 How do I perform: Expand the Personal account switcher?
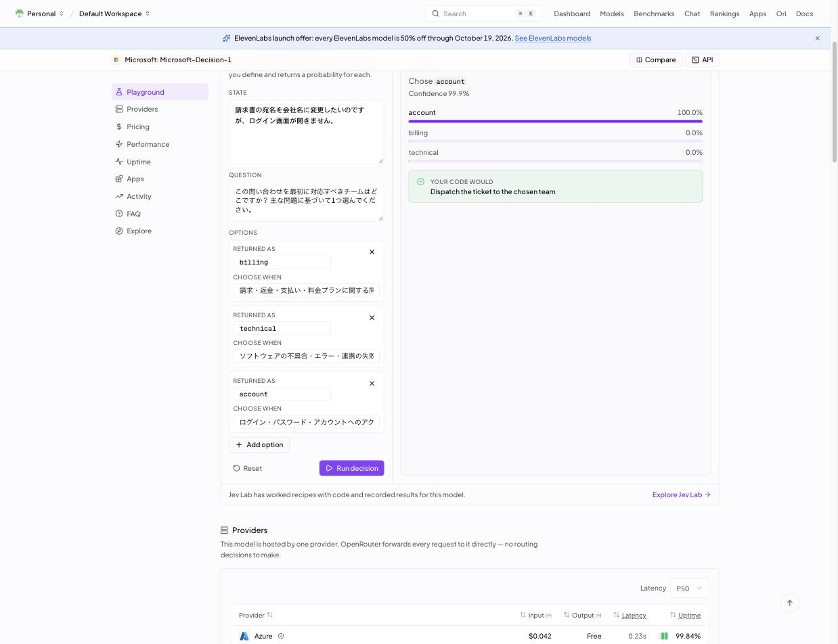[39, 14]
